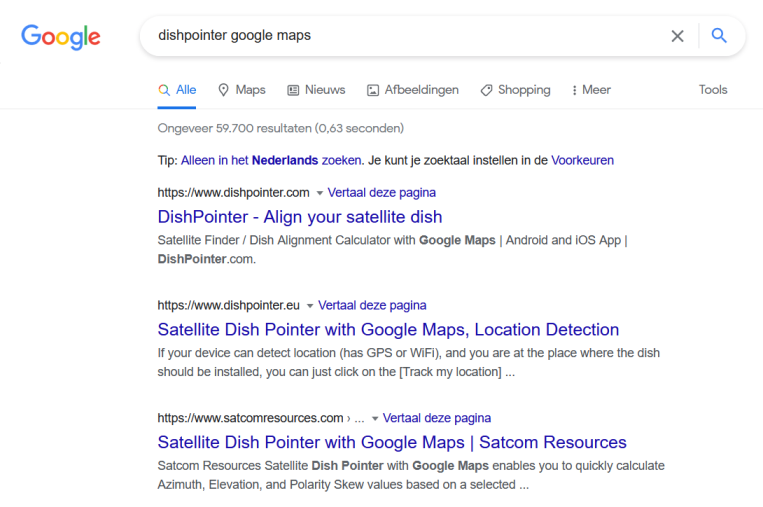This screenshot has height=507, width=763.
Task: Expand the dropdown arrow beside satcomresources.com URL
Action: (375, 419)
